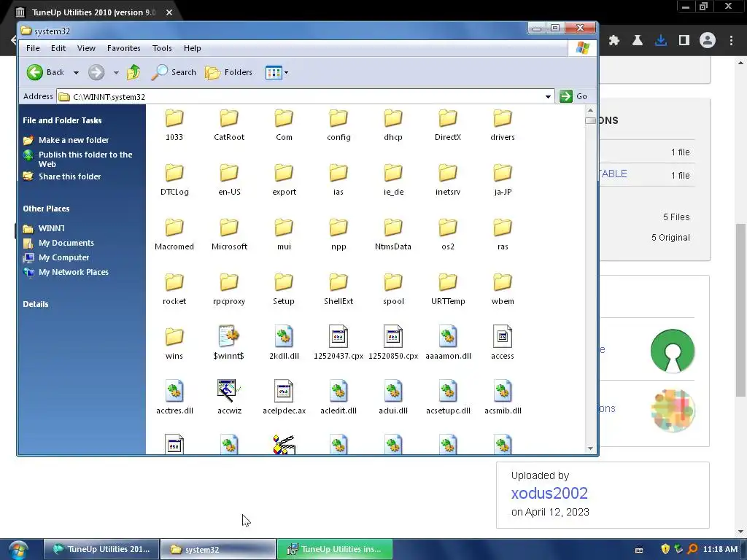Select the 1033 folder
This screenshot has height=560, width=747.
174,125
